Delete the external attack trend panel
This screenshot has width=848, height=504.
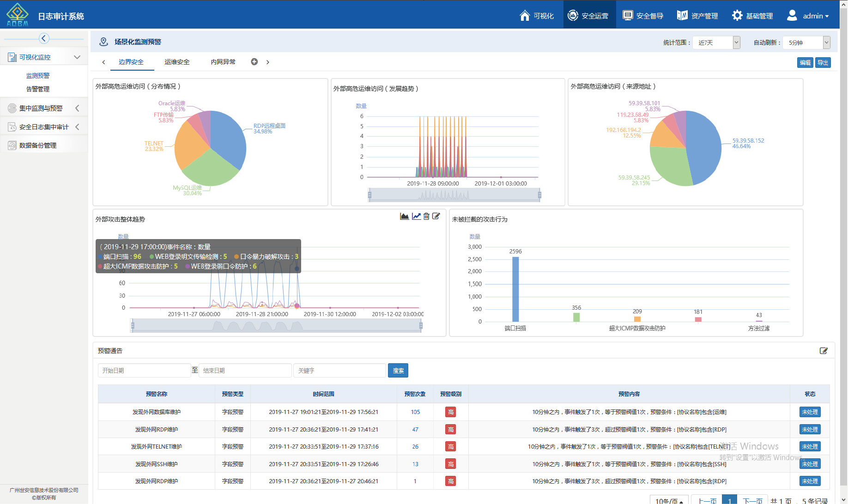coord(426,216)
